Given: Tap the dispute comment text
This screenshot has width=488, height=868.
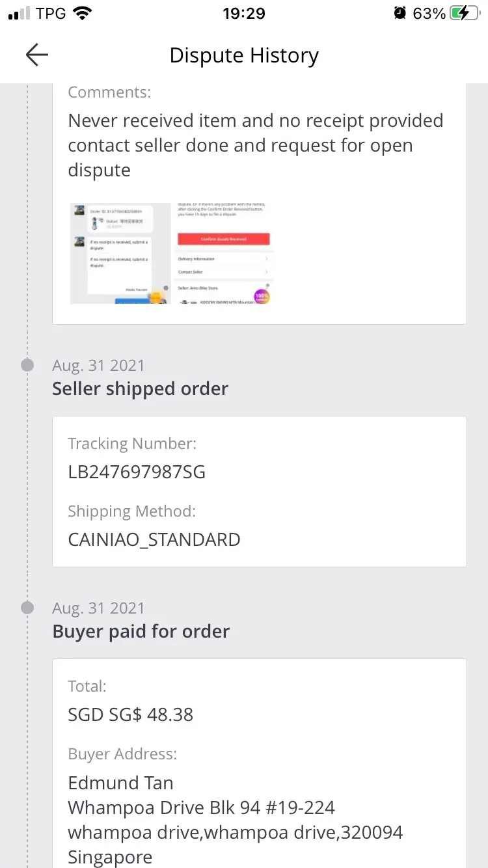Looking at the screenshot, I should [x=256, y=145].
